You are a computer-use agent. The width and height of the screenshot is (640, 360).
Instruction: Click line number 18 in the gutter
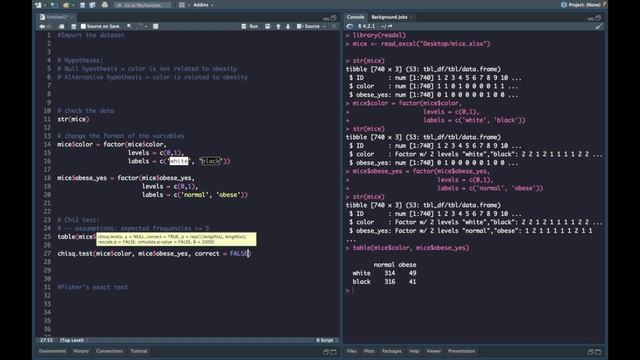pyautogui.click(x=47, y=178)
